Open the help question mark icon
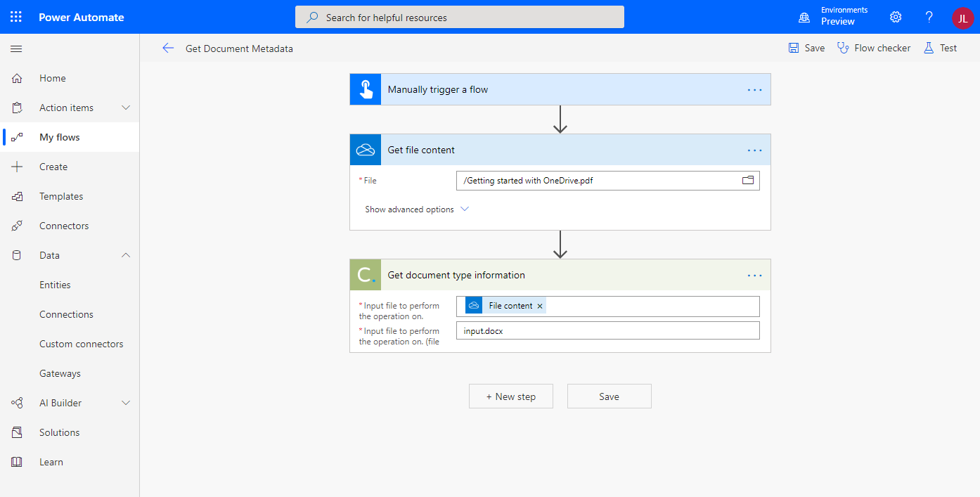 click(x=929, y=17)
